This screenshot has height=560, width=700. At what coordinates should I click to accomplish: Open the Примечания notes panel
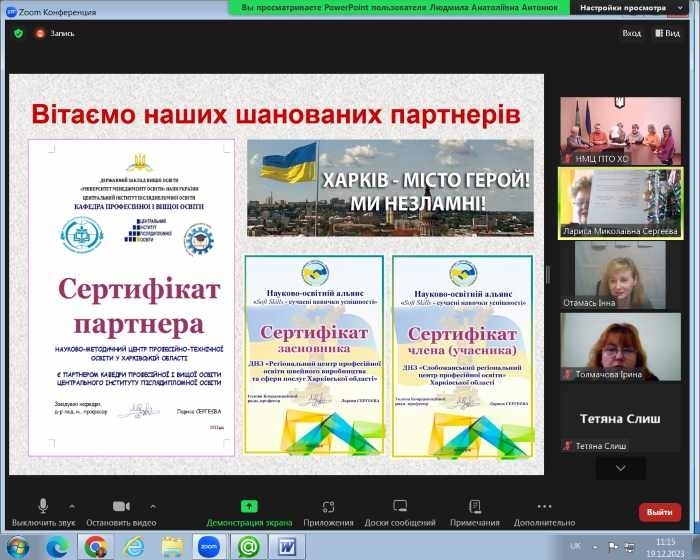pos(474,507)
